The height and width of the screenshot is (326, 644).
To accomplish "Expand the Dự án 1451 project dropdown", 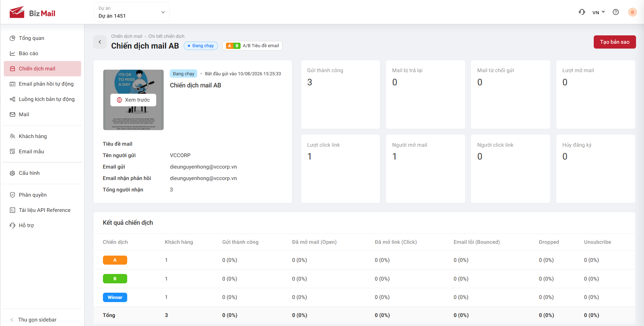I will pyautogui.click(x=132, y=12).
